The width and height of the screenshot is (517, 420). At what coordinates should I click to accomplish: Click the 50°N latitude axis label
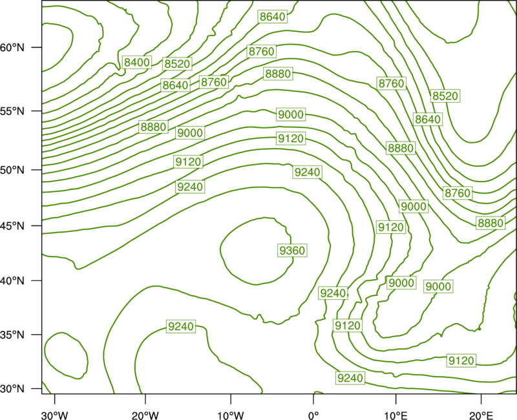click(12, 170)
